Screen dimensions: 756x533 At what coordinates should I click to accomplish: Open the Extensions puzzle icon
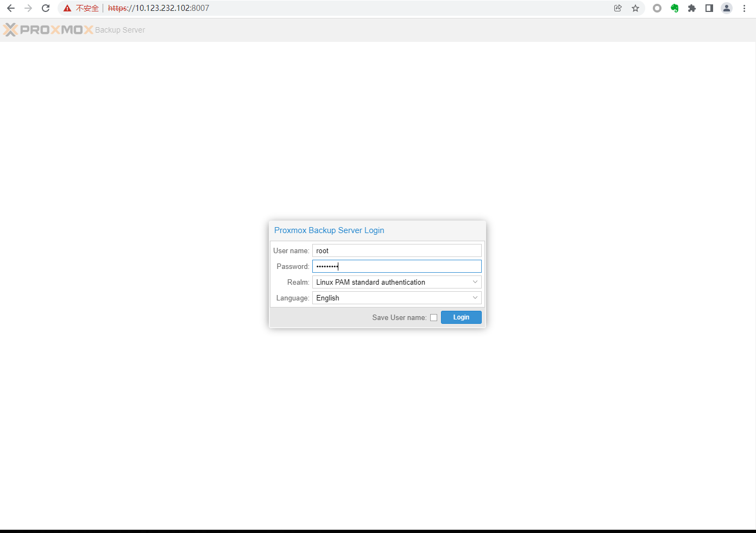tap(692, 8)
